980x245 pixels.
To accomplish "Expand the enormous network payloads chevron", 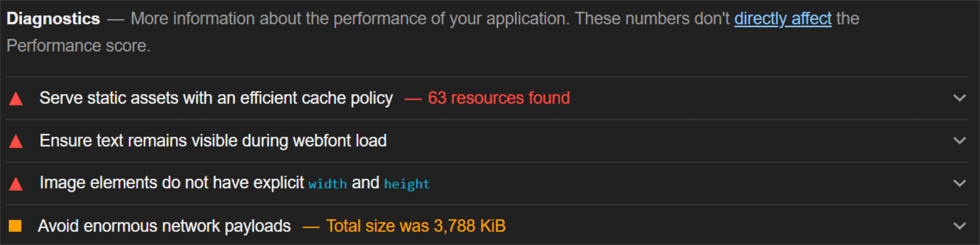I will coord(959,226).
